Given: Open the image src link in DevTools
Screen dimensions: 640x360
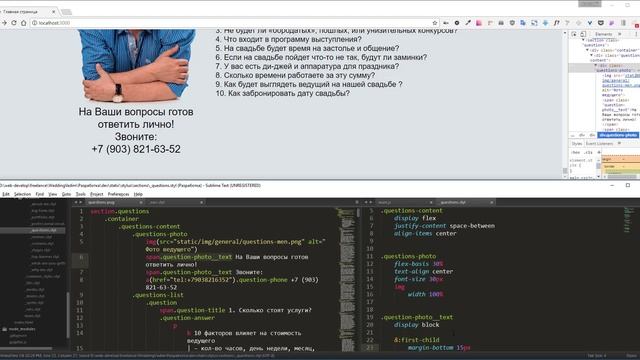Looking at the screenshot, I should 621,80.
